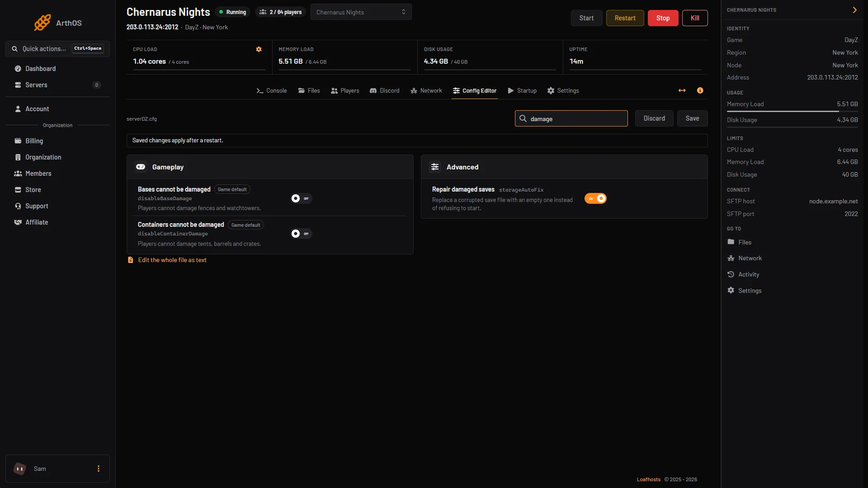868x488 pixels.
Task: Toggle wide layout with double-arrow icon
Action: [682, 90]
